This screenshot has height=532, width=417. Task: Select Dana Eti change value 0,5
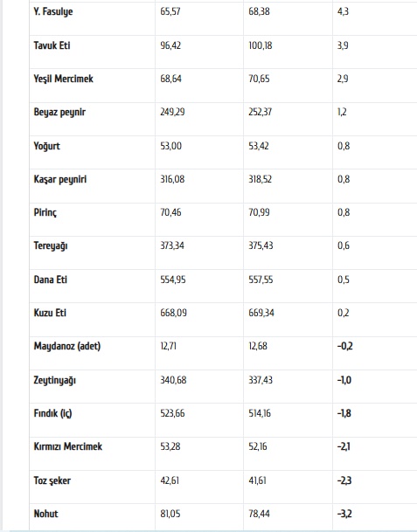pyautogui.click(x=344, y=280)
